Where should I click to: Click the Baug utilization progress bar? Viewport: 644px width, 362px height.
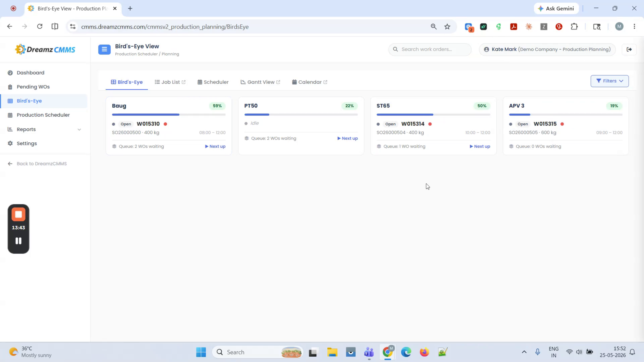coord(169,114)
